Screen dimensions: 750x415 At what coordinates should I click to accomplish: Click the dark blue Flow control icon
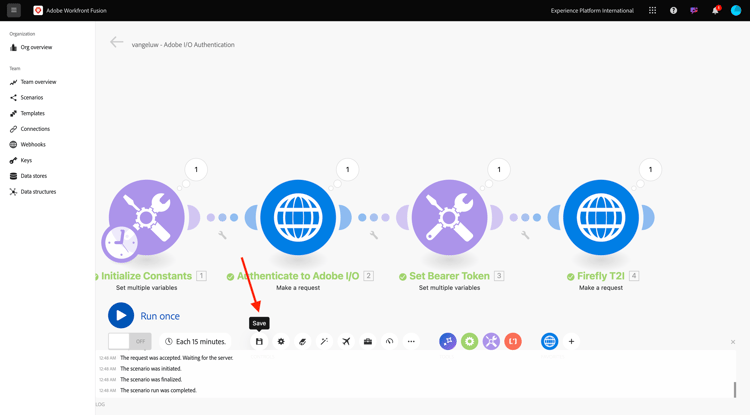point(448,341)
